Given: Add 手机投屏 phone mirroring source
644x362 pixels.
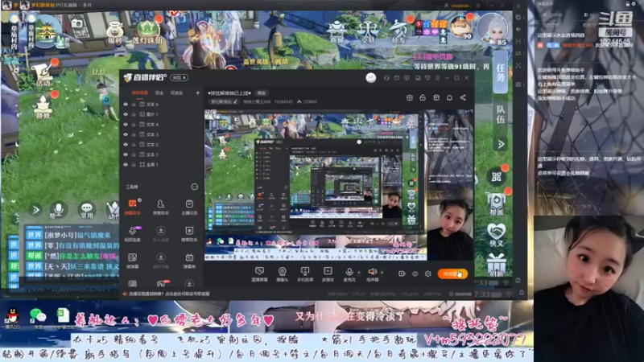Looking at the screenshot, I should point(305,274).
